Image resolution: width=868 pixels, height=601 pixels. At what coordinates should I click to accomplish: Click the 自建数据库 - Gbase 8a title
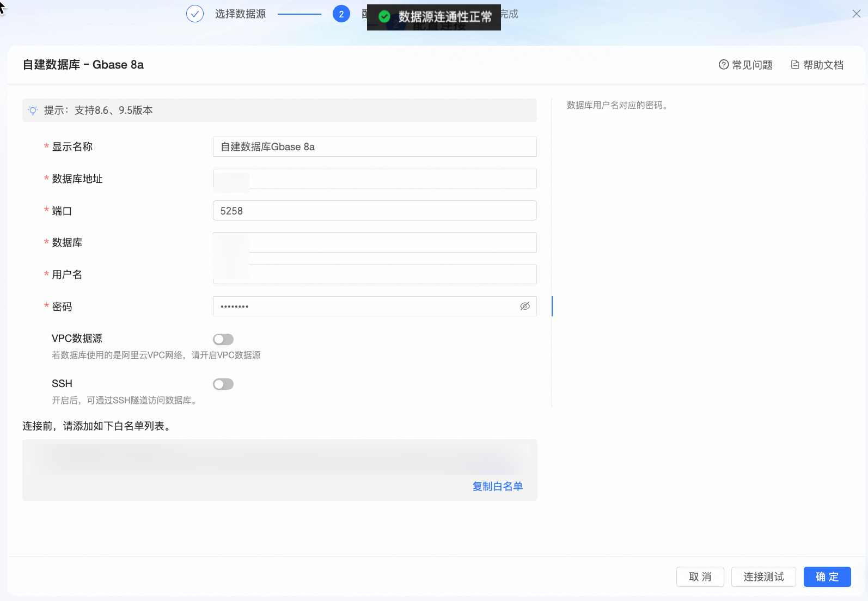click(x=83, y=65)
